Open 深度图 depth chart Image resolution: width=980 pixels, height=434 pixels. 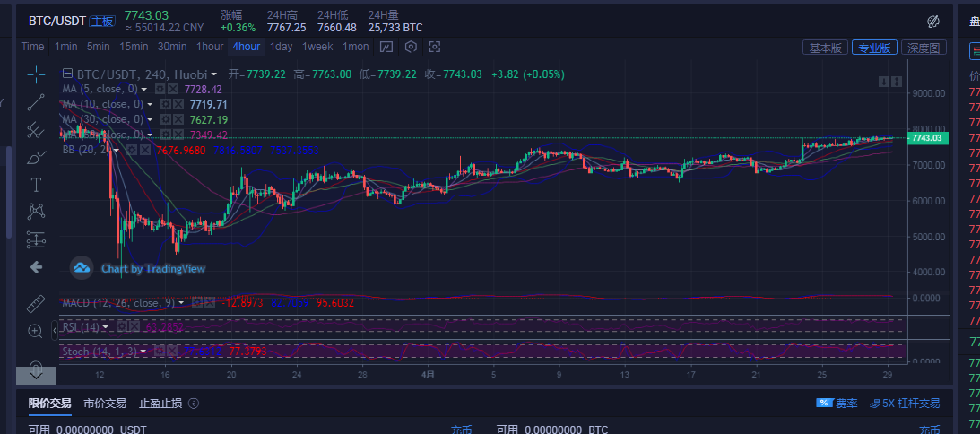924,48
